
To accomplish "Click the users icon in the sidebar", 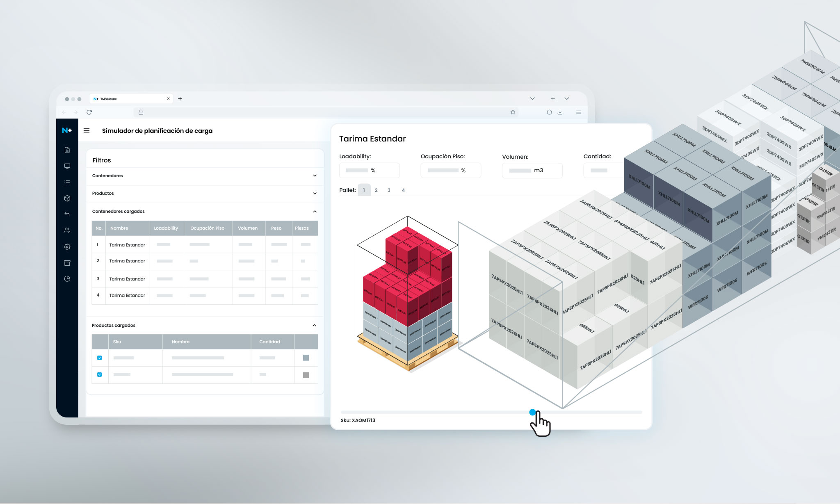I will [67, 230].
